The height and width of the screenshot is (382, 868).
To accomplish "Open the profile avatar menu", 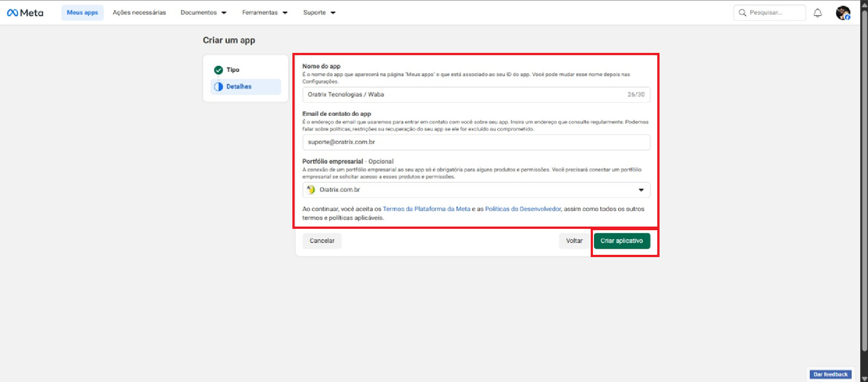I will coord(843,13).
